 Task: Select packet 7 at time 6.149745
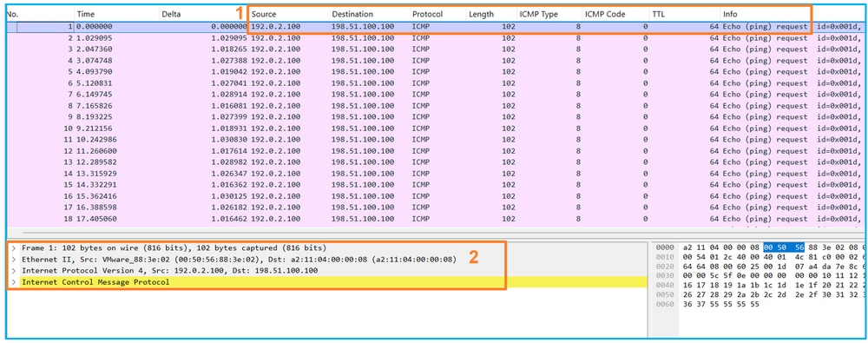click(437, 94)
